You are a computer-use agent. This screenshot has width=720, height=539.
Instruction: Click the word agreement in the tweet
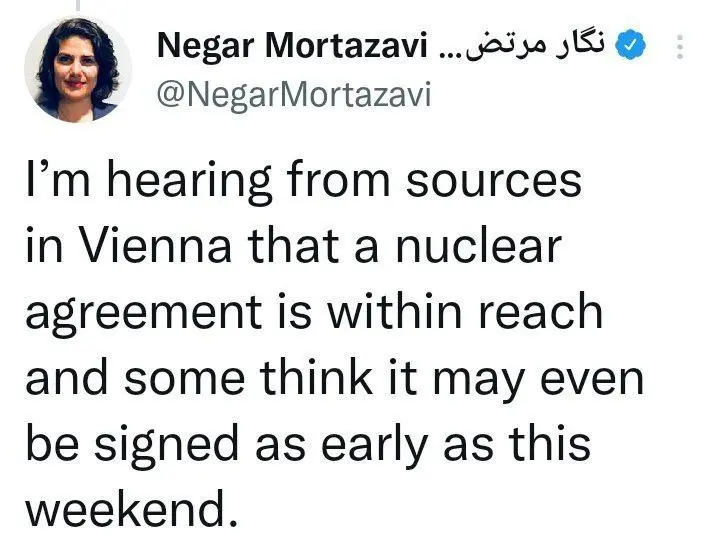click(x=144, y=314)
